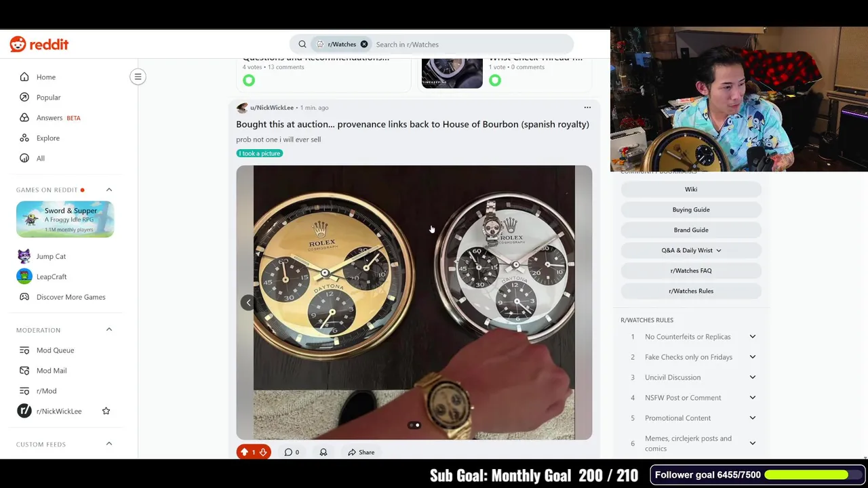Share the post
Screen dimensions: 868x488
pyautogui.click(x=361, y=452)
